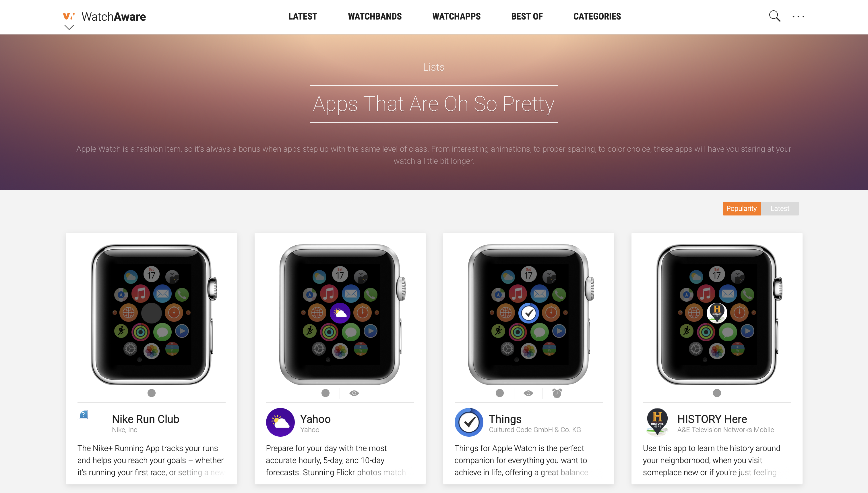The height and width of the screenshot is (493, 868).
Task: Click the Things checkmark app icon
Action: point(469,422)
